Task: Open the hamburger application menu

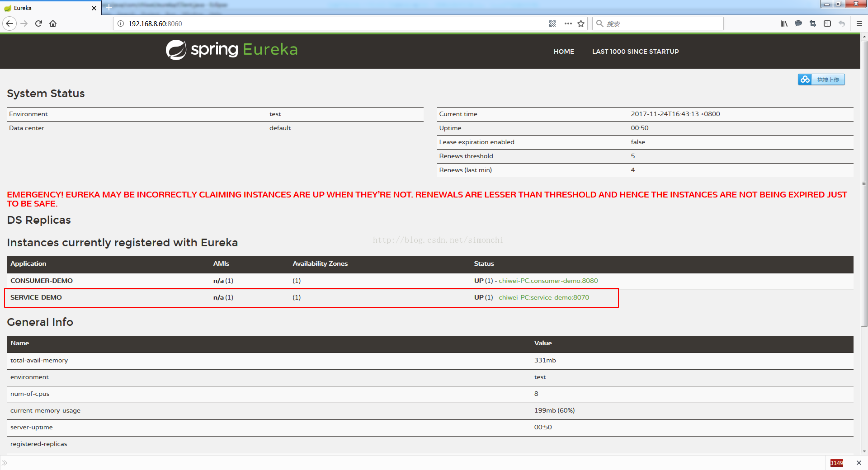Action: 859,23
